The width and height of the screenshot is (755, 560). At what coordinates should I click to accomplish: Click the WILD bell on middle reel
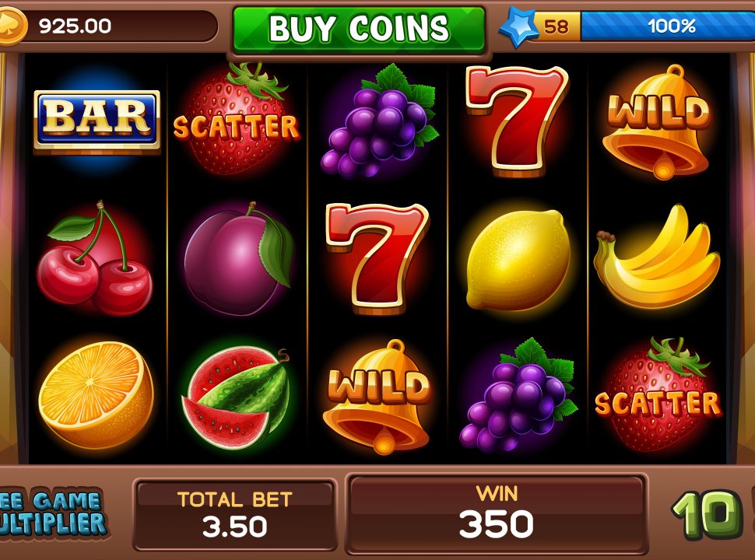click(x=379, y=397)
